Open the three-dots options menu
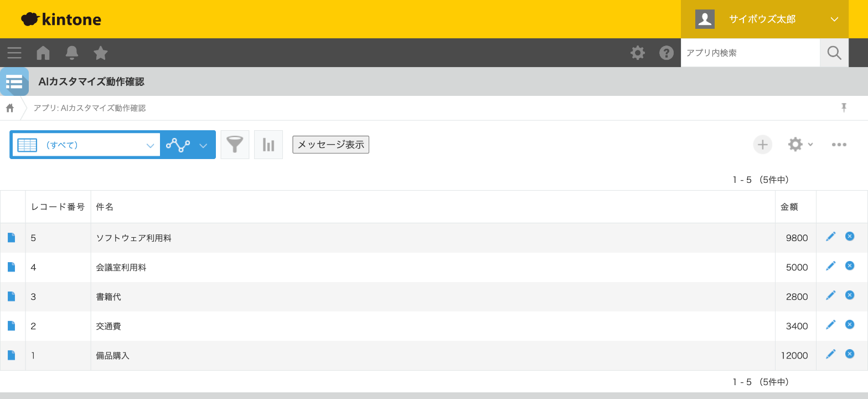The image size is (868, 399). (839, 145)
